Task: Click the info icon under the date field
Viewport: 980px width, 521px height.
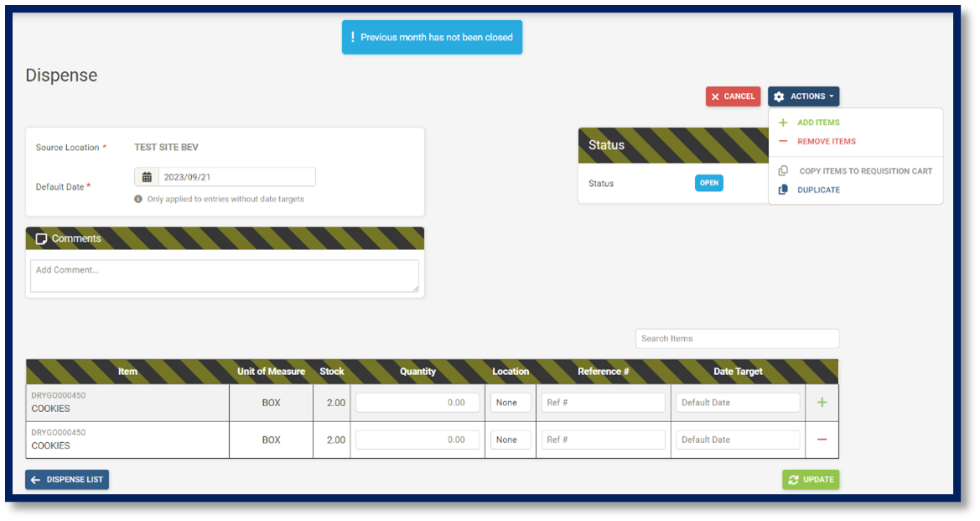Action: [x=138, y=200]
